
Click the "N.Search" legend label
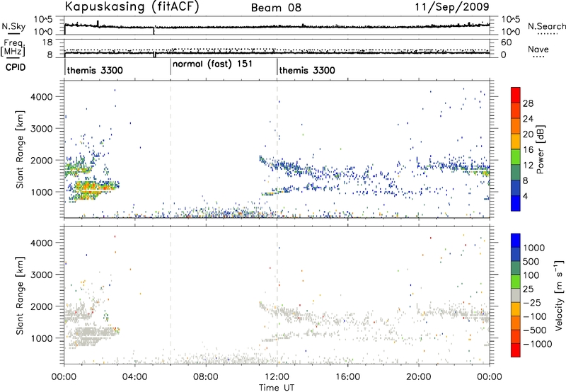pyautogui.click(x=546, y=26)
